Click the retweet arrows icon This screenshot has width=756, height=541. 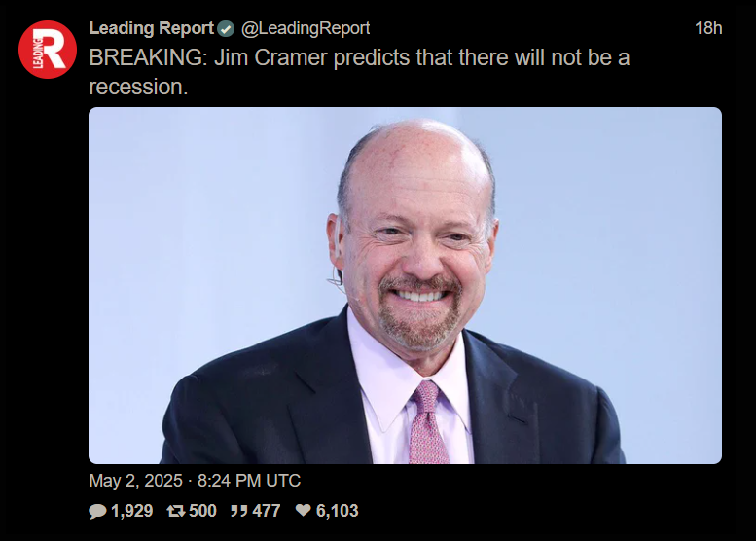pos(176,511)
